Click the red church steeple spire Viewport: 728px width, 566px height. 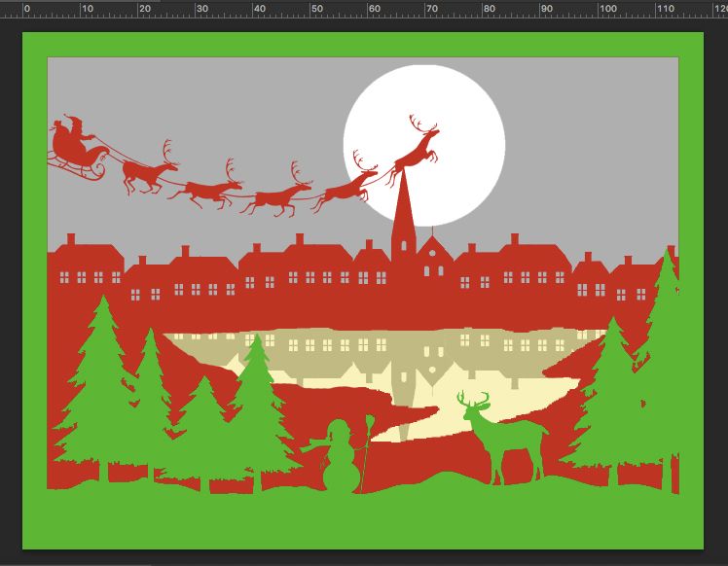403,211
